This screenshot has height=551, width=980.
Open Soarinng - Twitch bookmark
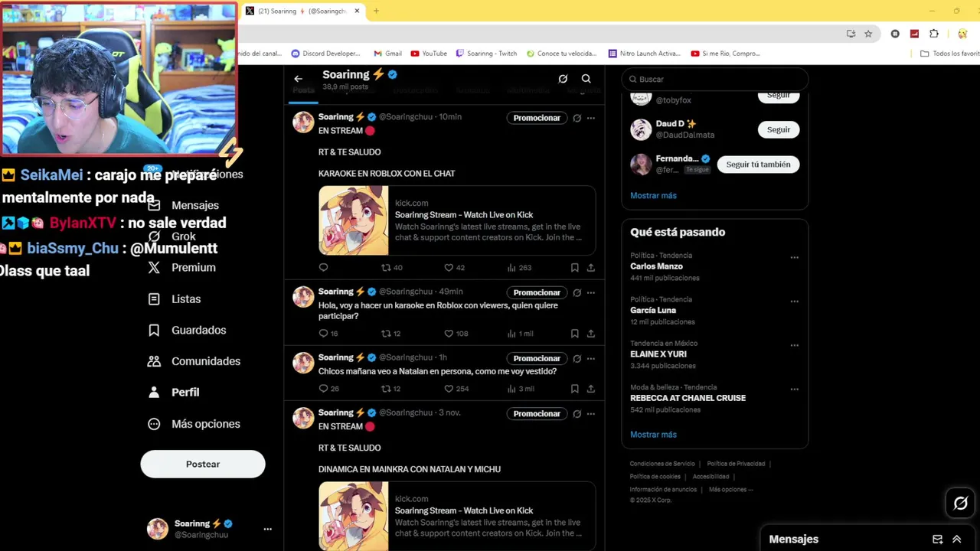pos(486,54)
